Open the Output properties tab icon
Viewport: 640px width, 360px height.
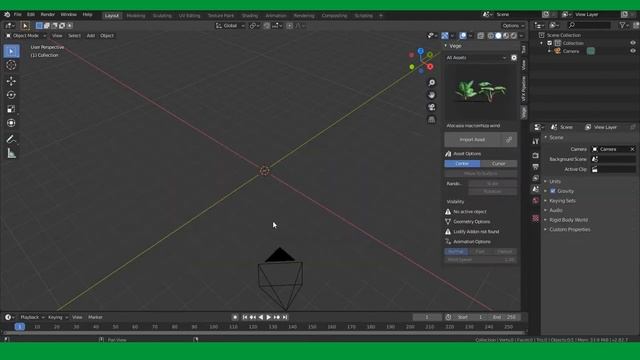536,167
